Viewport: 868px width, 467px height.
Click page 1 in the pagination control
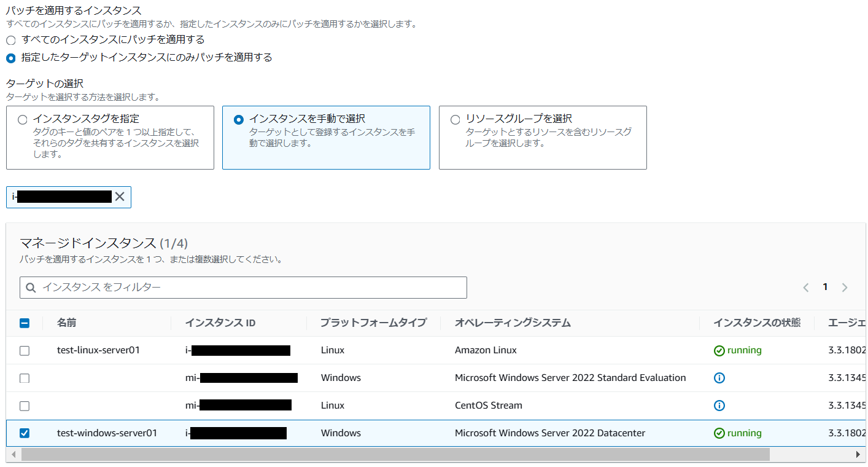[825, 286]
